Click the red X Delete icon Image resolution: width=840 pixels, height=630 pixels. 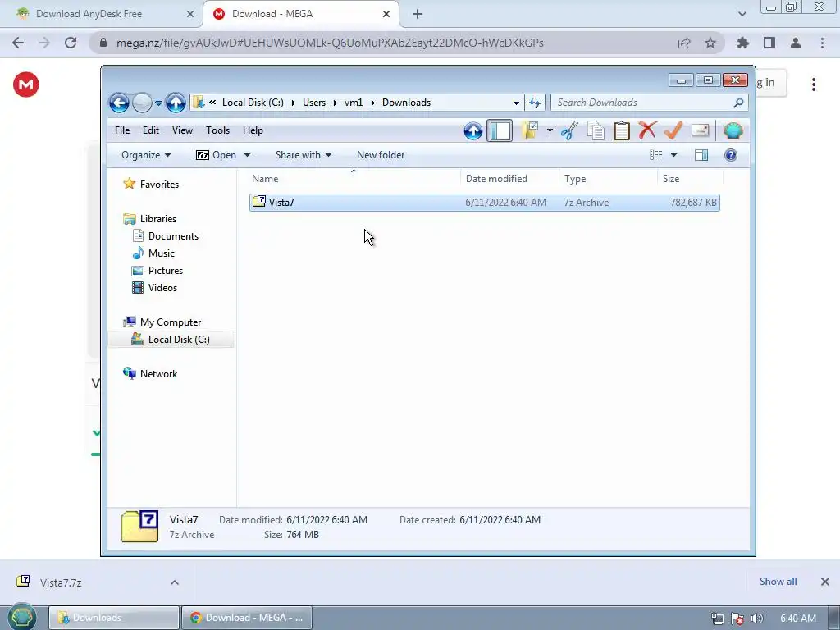tap(647, 130)
